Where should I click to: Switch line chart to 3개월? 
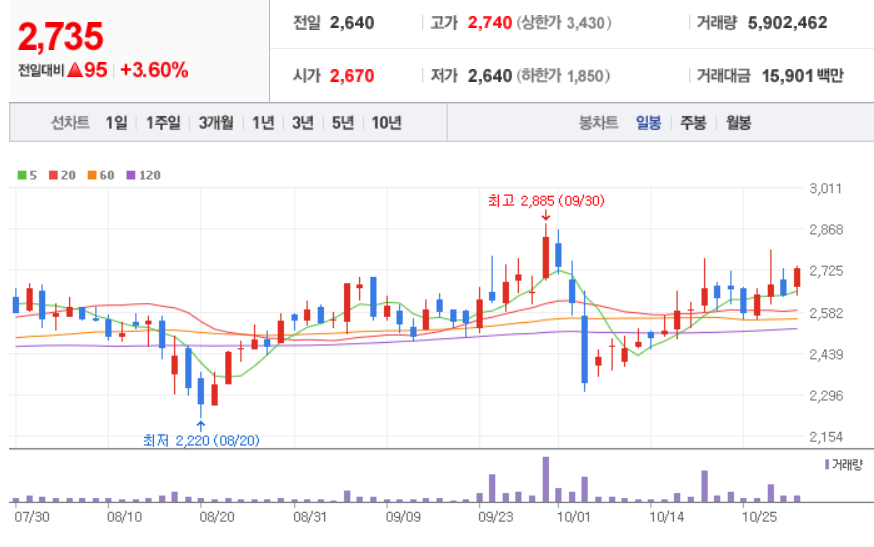point(216,122)
